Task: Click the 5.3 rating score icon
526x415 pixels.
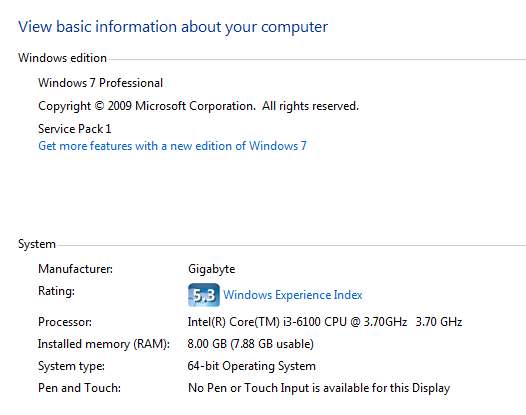Action: coord(204,295)
